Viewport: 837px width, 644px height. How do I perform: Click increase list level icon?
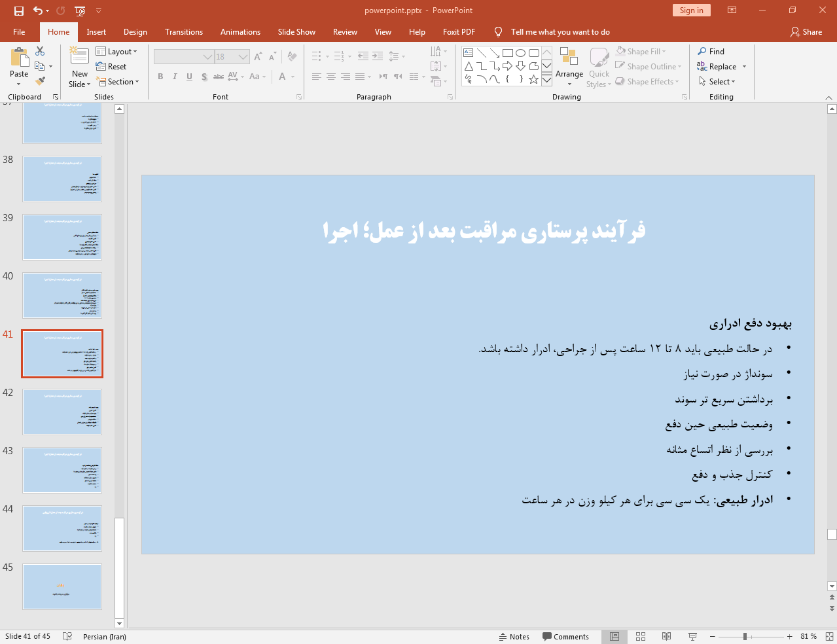[378, 56]
